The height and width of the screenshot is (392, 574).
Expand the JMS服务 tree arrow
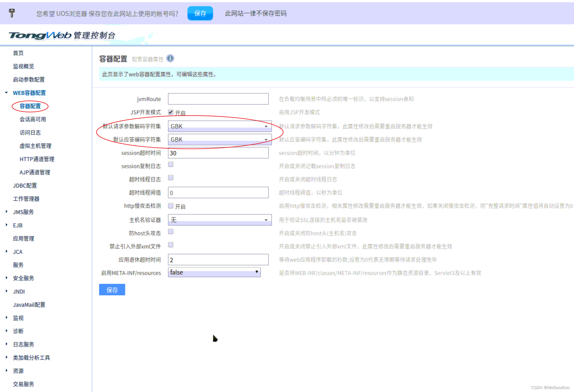pyautogui.click(x=6, y=212)
